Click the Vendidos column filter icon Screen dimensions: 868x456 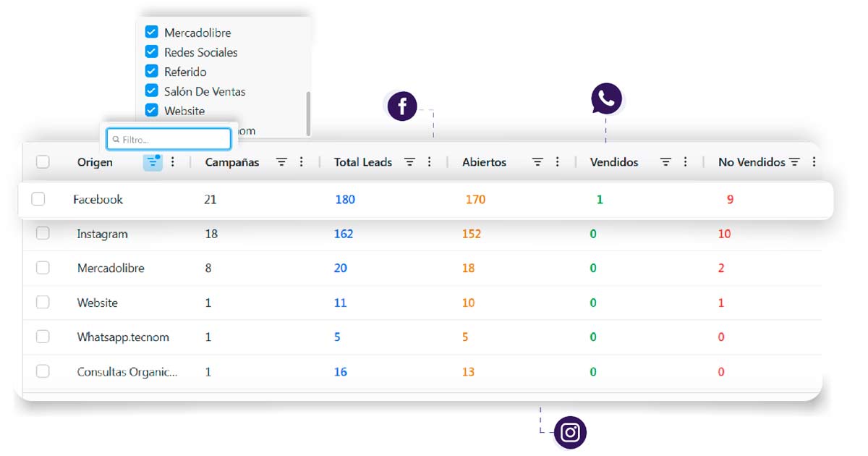coord(665,162)
